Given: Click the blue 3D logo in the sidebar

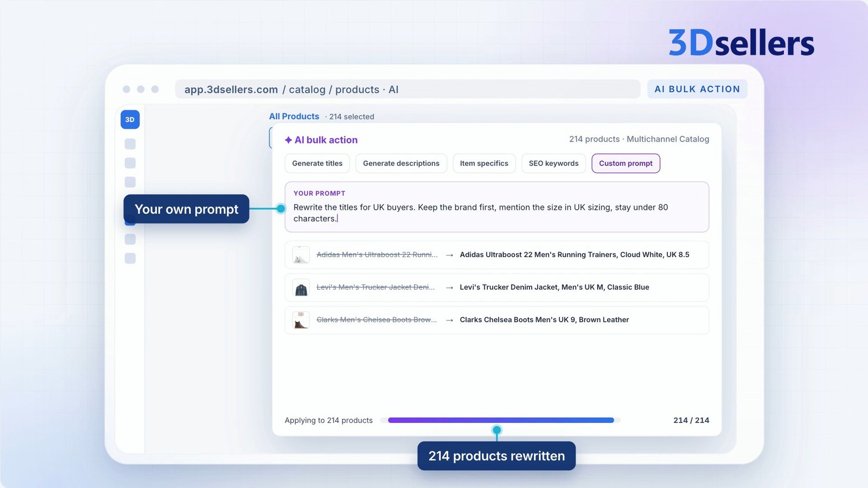Looking at the screenshot, I should coord(130,119).
